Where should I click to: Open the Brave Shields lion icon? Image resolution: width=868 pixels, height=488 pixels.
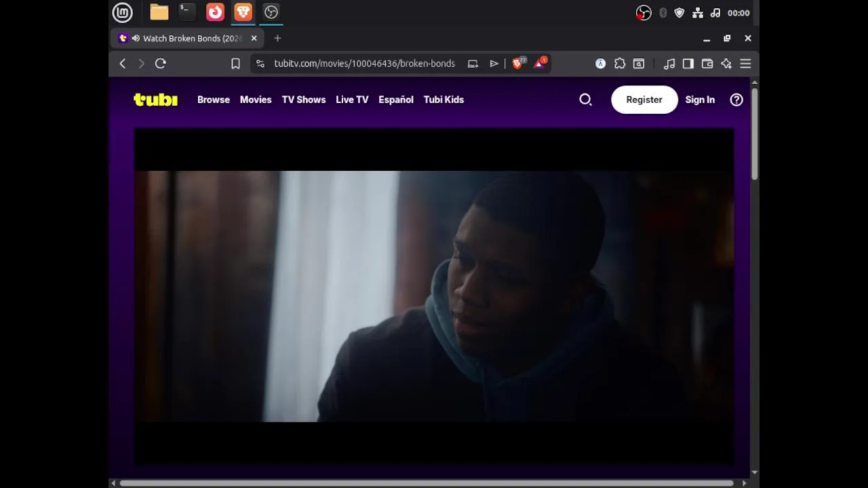[519, 63]
